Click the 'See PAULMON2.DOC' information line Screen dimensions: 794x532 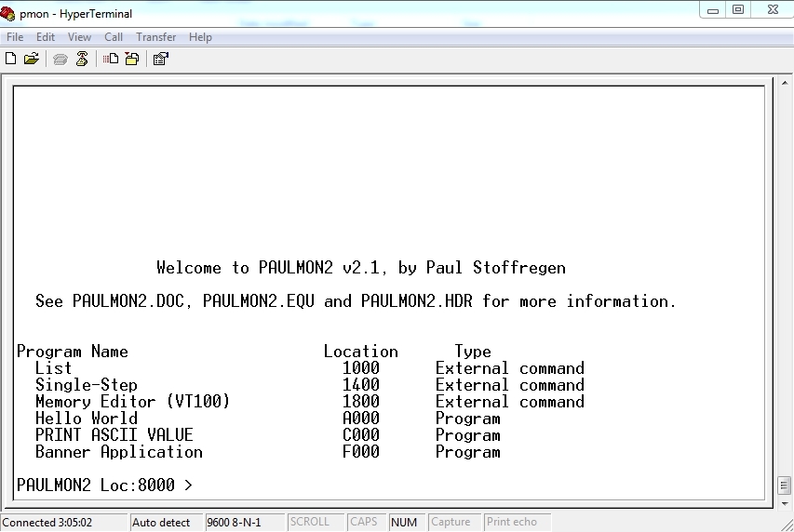click(x=356, y=301)
